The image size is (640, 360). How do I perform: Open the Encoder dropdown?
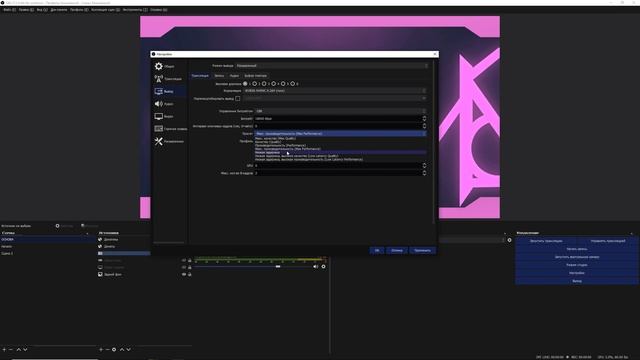click(x=335, y=91)
